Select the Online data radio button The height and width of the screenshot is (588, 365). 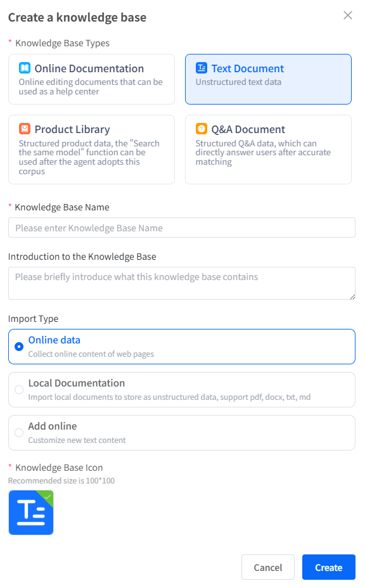point(19,347)
